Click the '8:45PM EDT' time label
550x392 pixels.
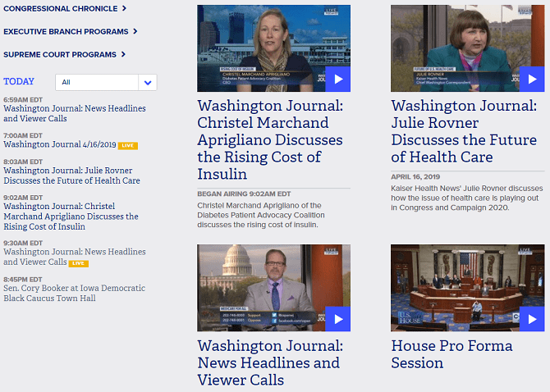[23, 280]
